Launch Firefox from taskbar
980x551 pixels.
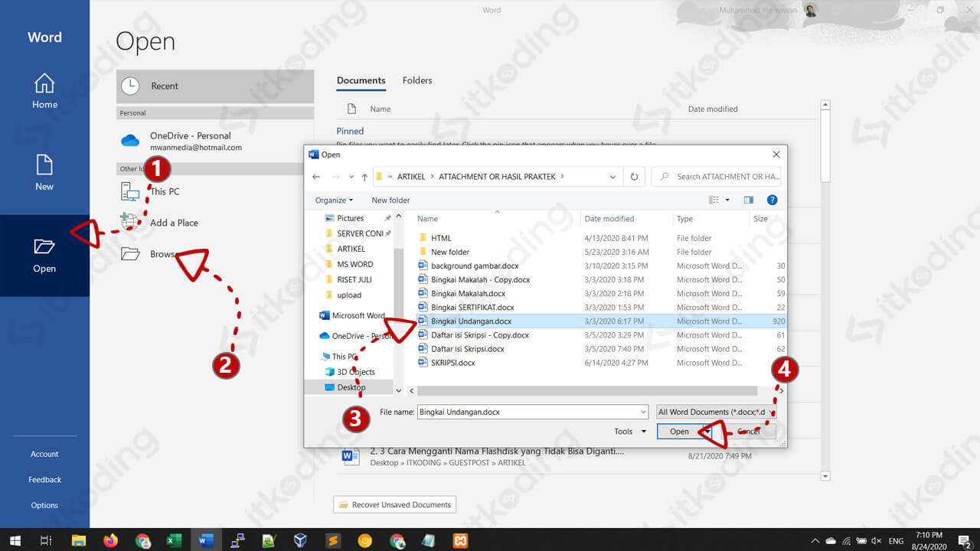tap(111, 540)
